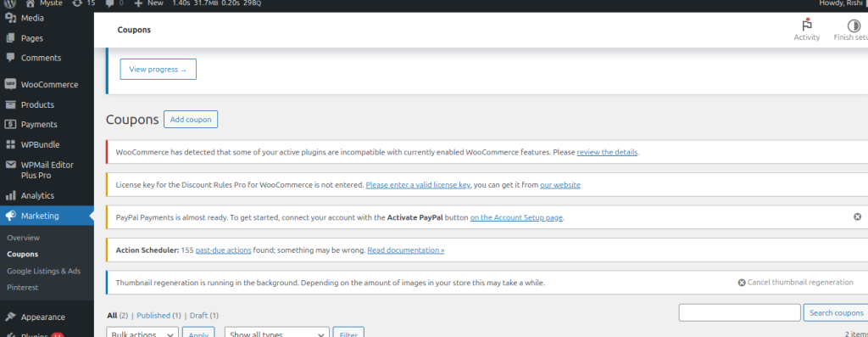Select the Marketing sidebar menu
868x337 pixels.
(x=47, y=216)
